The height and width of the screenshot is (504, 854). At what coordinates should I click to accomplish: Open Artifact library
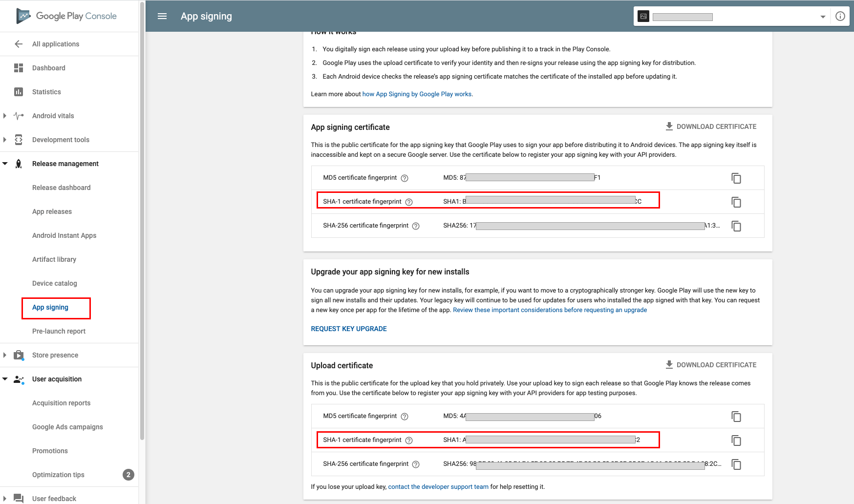tap(54, 259)
